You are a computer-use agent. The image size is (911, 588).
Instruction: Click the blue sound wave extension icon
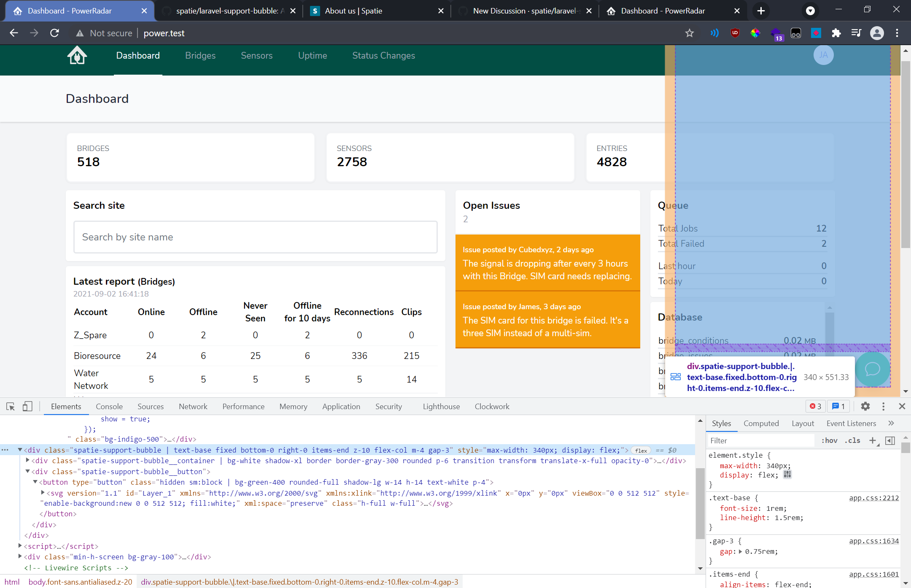click(x=714, y=33)
